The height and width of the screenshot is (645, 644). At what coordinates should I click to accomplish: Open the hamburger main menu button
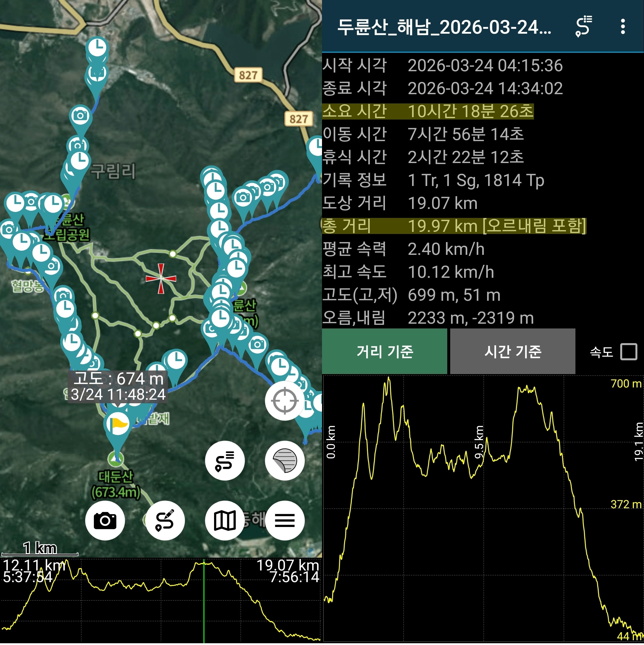tap(285, 521)
